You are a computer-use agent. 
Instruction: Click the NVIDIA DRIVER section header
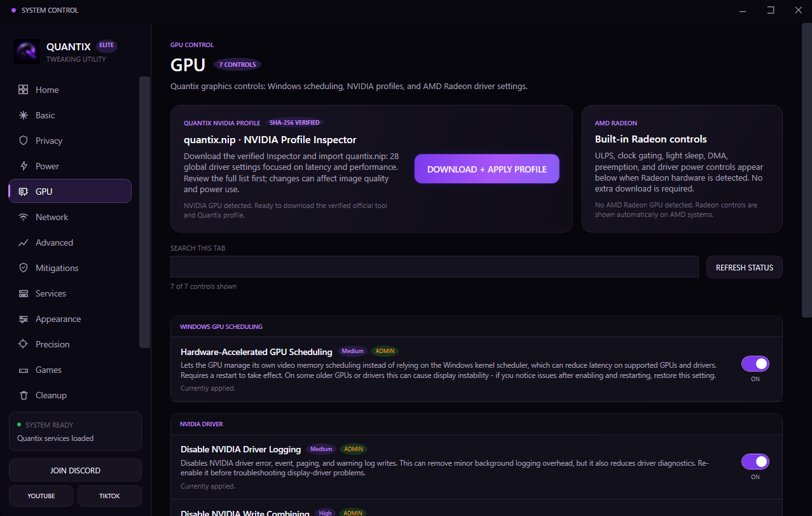point(202,424)
